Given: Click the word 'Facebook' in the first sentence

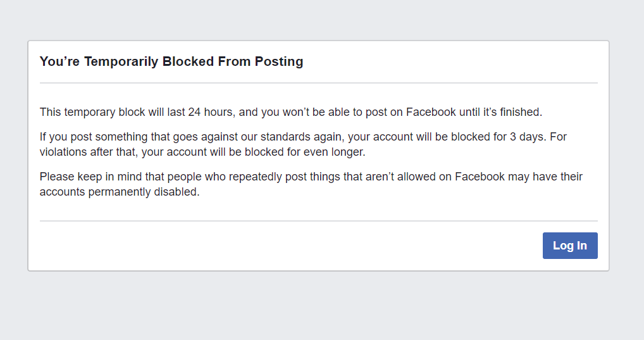Looking at the screenshot, I should pyautogui.click(x=430, y=112).
